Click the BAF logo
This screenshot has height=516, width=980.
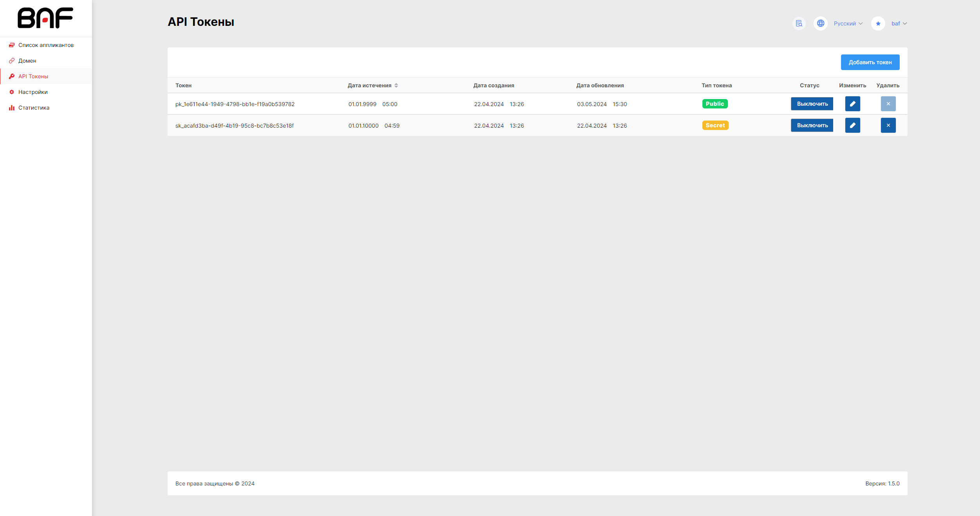(x=45, y=18)
